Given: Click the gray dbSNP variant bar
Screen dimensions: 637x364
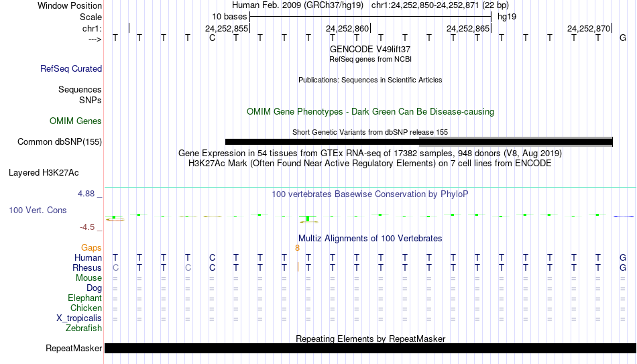Looking at the screenshot, I should (516, 141).
